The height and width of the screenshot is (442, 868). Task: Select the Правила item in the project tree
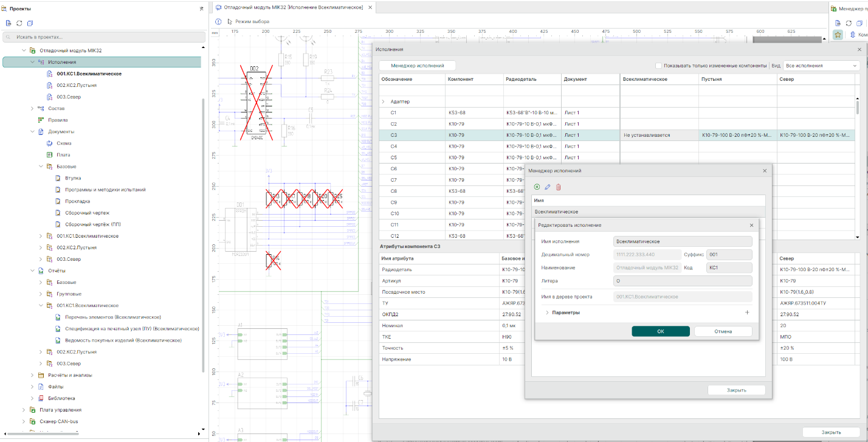(x=58, y=120)
